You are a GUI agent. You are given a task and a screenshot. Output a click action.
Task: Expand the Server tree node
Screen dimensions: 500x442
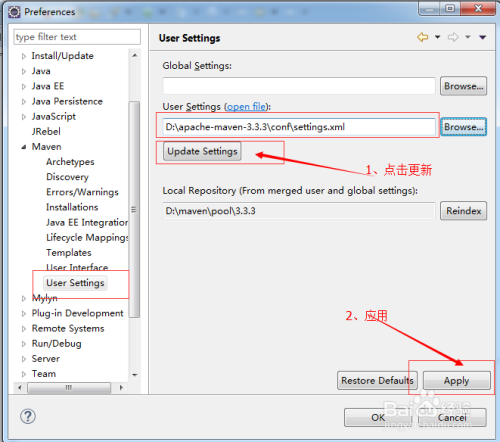point(24,359)
